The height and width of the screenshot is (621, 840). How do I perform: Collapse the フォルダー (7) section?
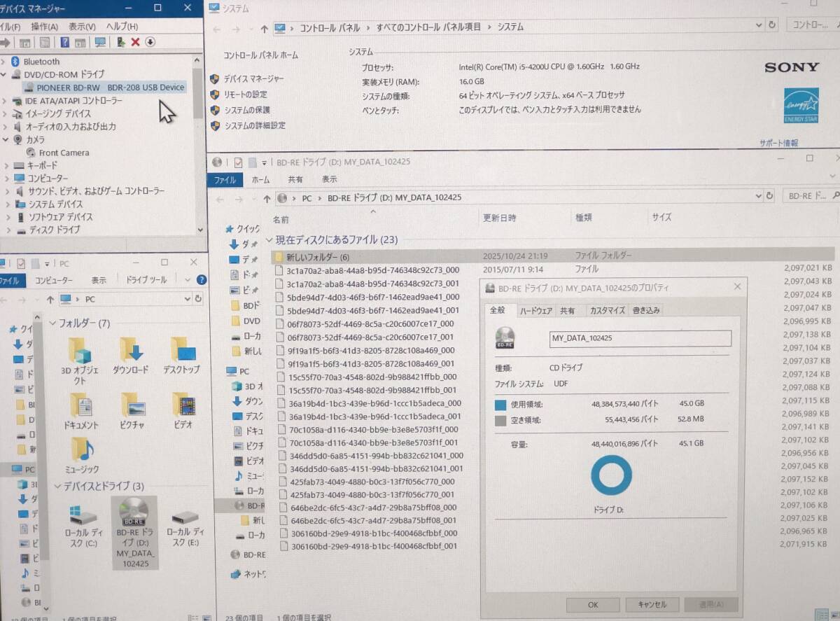[x=52, y=323]
